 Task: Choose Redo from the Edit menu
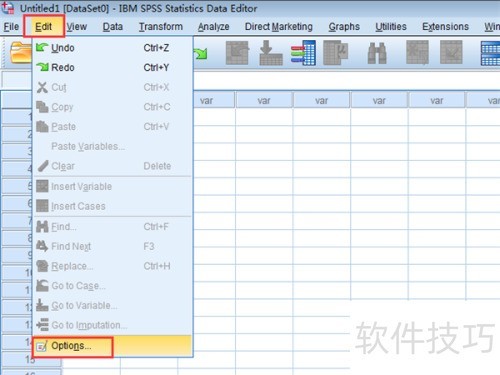[113, 68]
